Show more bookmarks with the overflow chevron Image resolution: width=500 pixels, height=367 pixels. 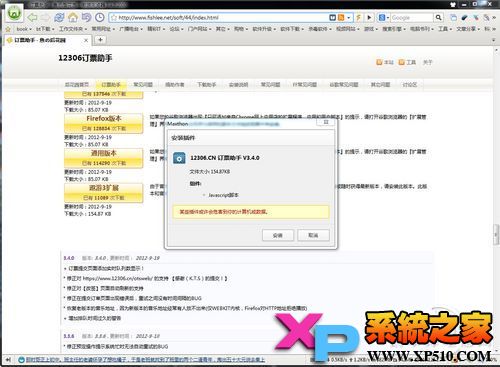[x=494, y=29]
